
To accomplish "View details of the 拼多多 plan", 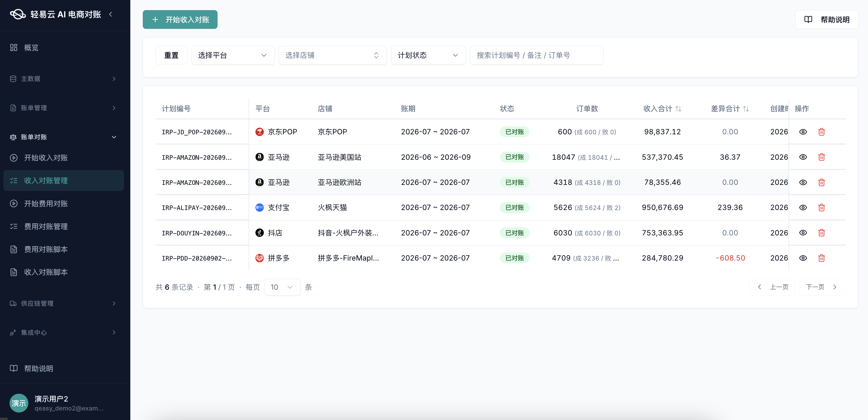I will click(803, 258).
